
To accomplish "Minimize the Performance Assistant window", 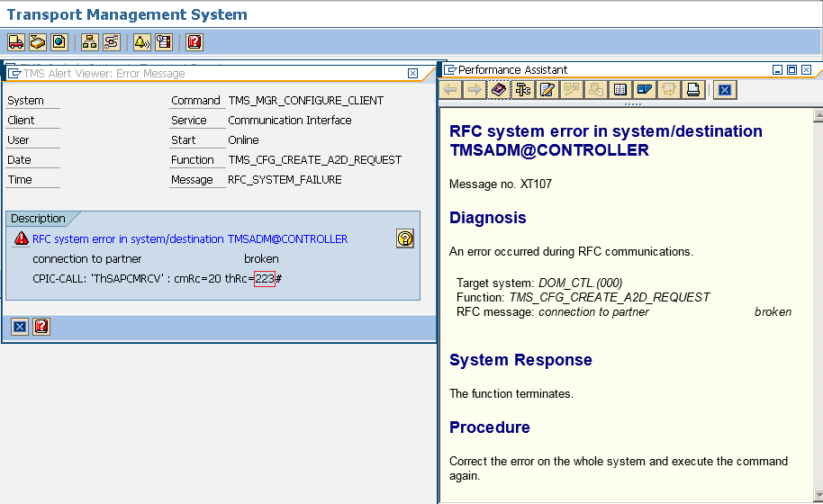I will [778, 70].
